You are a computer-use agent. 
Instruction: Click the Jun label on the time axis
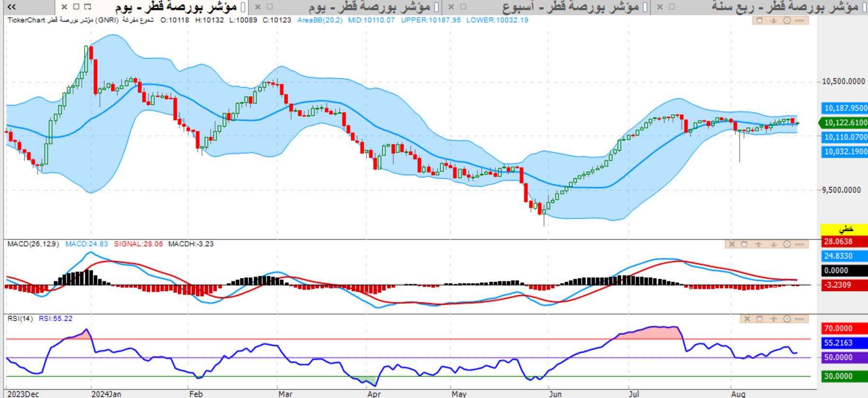pos(555,394)
